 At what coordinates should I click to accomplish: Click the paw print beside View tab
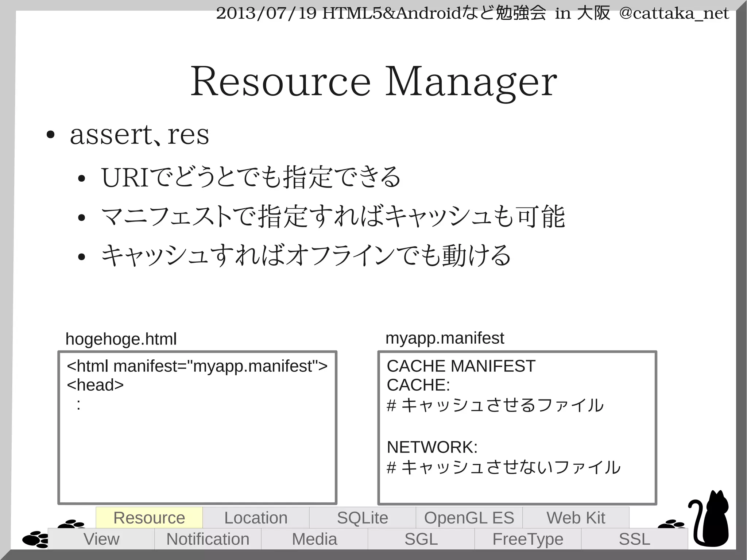click(35, 539)
